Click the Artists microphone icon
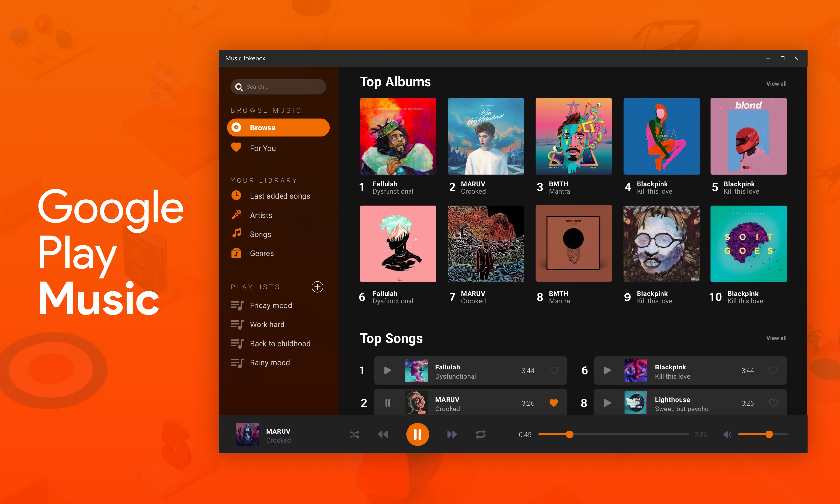This screenshot has height=504, width=840. pos(236,214)
